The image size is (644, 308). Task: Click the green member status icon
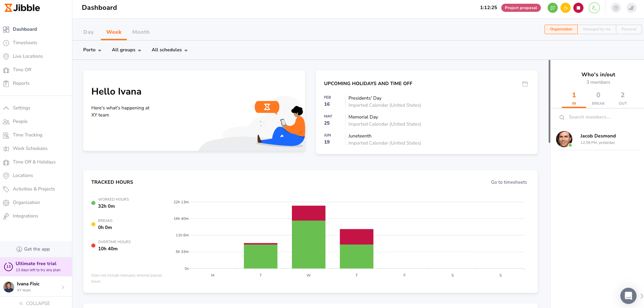click(594, 8)
